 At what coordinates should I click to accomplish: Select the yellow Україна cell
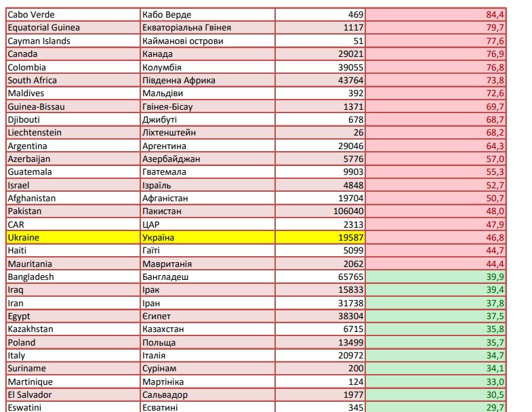click(207, 238)
